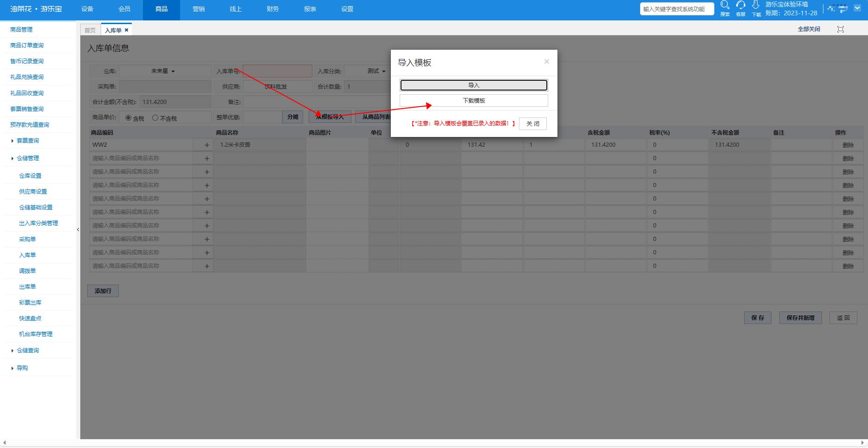
Task: Open 机台库存管理 in sidebar
Action: tap(36, 334)
